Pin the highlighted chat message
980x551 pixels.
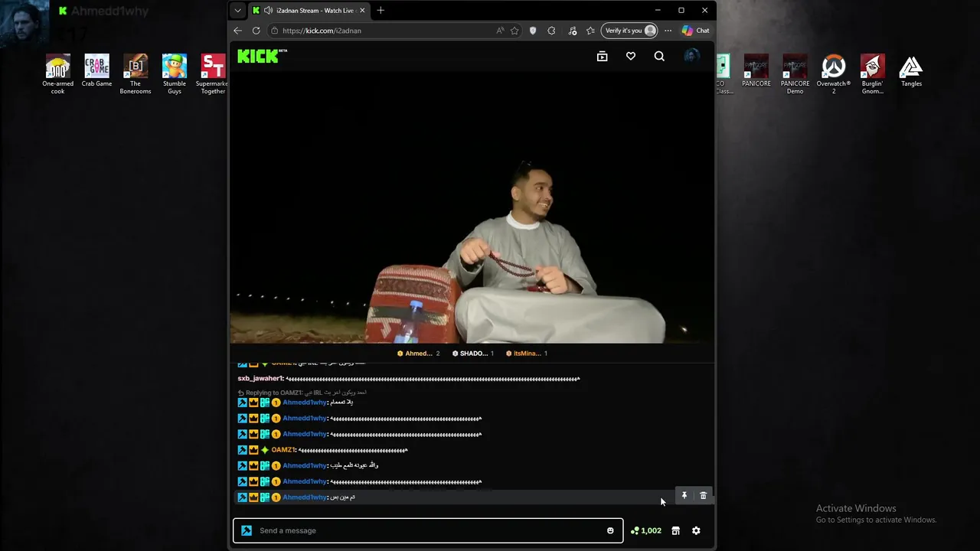684,496
